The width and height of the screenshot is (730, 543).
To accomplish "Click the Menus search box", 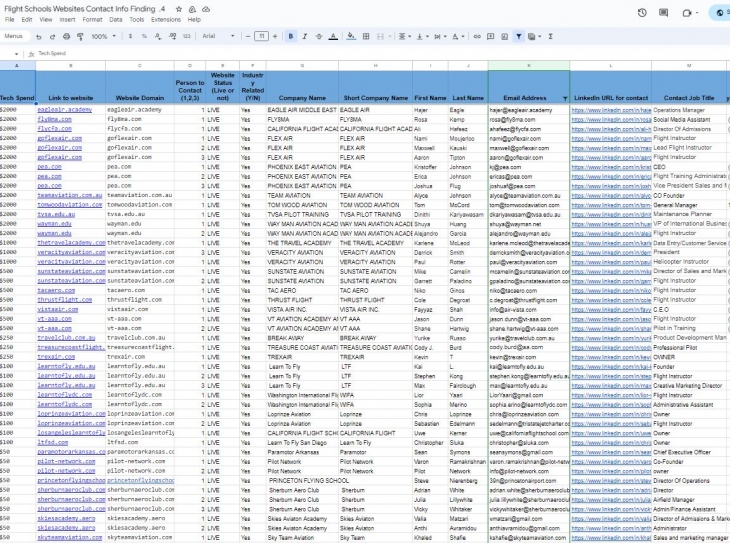I will (x=14, y=36).
